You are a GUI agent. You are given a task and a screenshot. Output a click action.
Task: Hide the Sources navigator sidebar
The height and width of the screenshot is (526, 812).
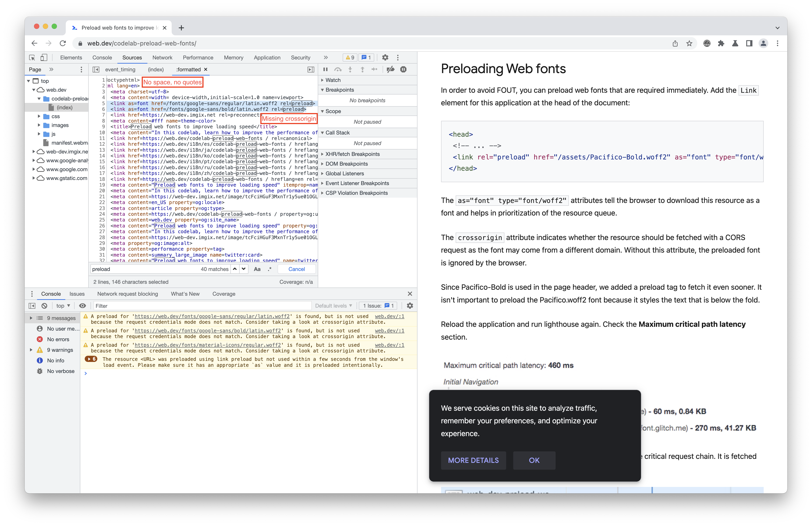(96, 69)
